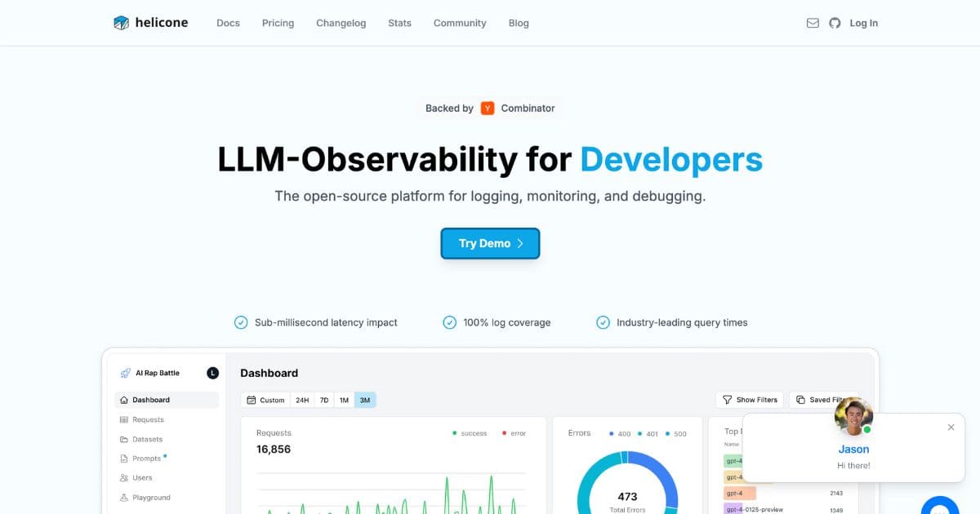Select the 7D time range
The image size is (980, 514).
point(324,400)
